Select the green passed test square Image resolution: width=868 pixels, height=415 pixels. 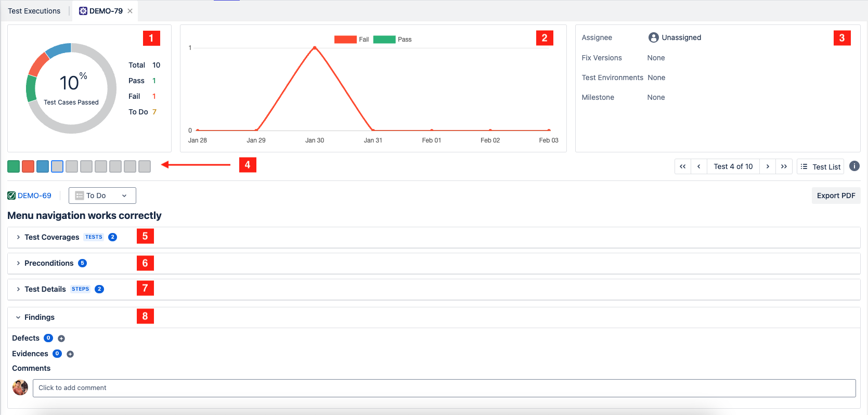point(14,166)
